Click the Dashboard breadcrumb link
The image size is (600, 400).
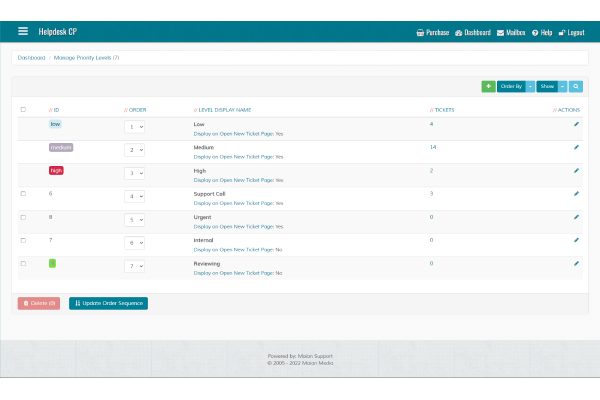[x=31, y=58]
